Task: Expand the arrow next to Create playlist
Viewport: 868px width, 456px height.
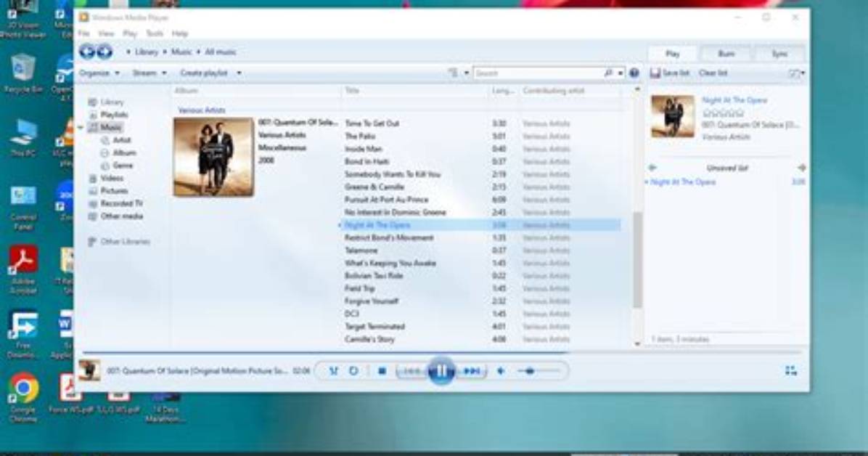Action: [239, 73]
